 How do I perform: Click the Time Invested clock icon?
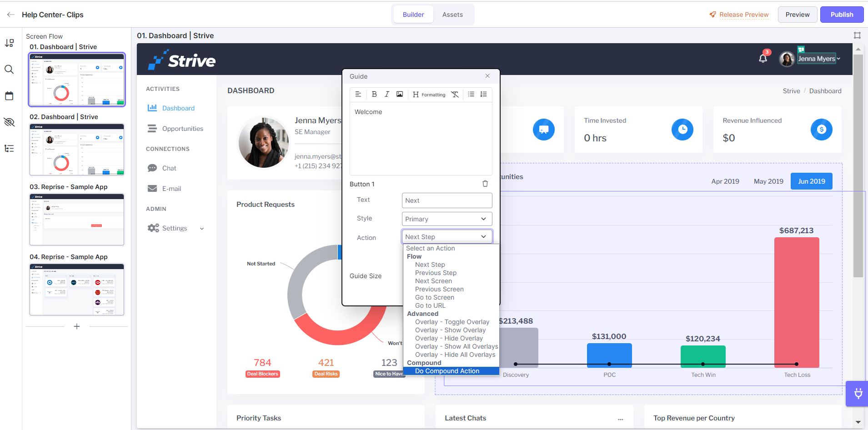click(682, 130)
